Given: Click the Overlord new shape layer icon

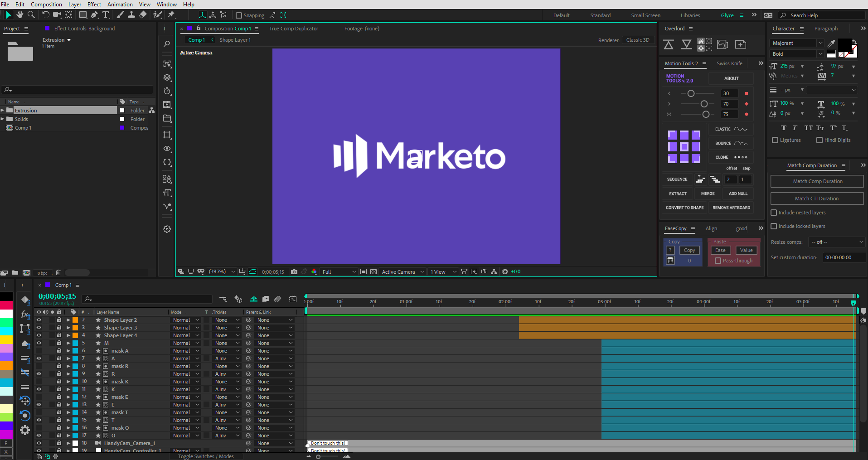Looking at the screenshot, I should [x=741, y=44].
